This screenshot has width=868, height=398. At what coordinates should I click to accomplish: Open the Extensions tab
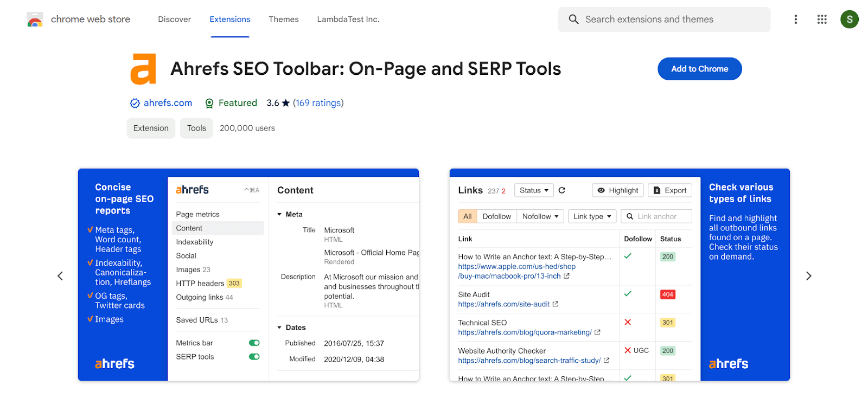coord(230,20)
